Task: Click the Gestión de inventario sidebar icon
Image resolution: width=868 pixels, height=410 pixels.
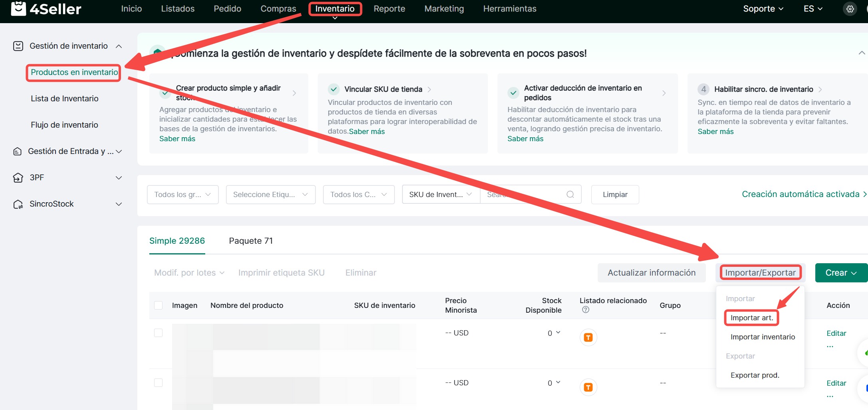Action: [18, 46]
